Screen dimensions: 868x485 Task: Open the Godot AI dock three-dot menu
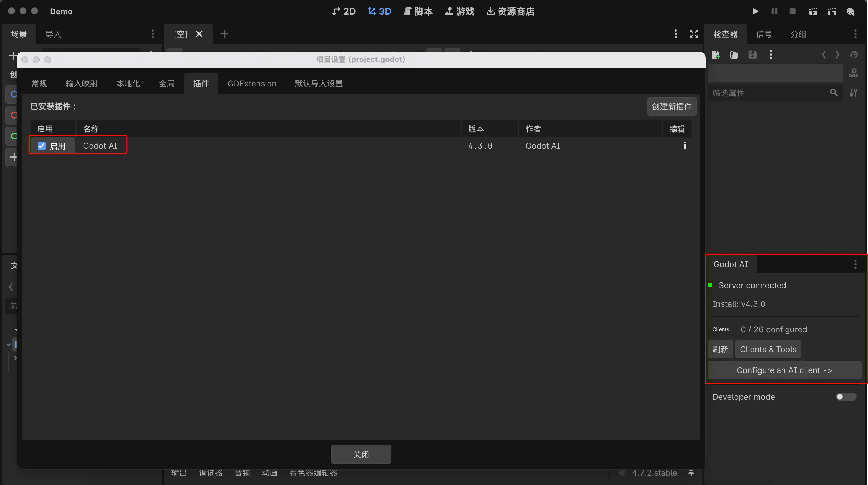855,264
